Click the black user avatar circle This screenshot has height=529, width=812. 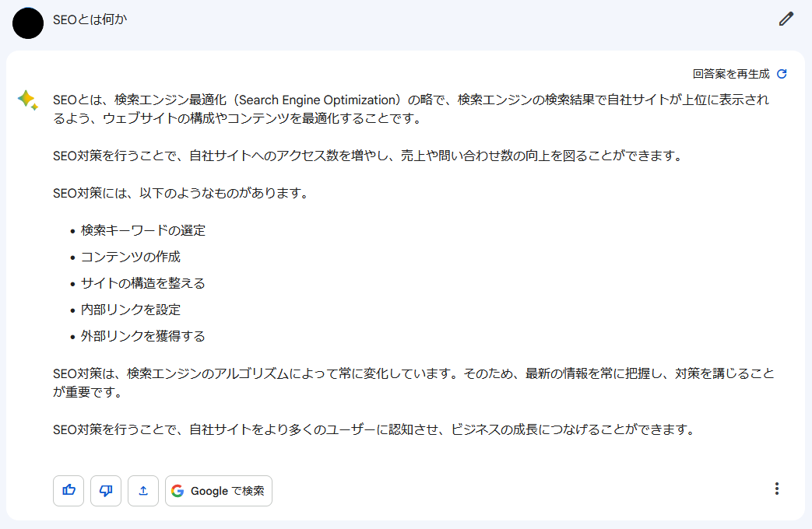pyautogui.click(x=28, y=23)
